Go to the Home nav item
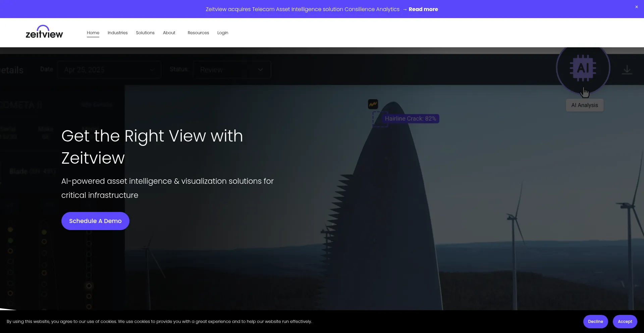Screen dimensions: 644x333 pyautogui.click(x=93, y=33)
